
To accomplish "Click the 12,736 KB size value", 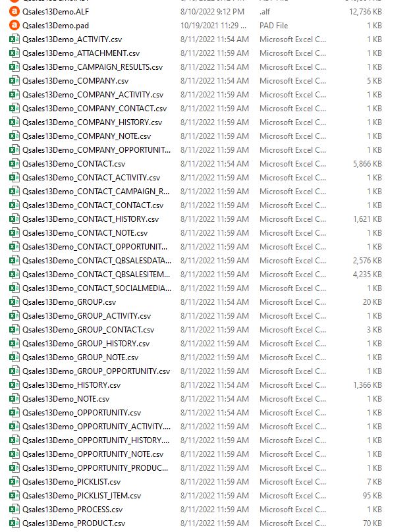I will click(x=366, y=12).
